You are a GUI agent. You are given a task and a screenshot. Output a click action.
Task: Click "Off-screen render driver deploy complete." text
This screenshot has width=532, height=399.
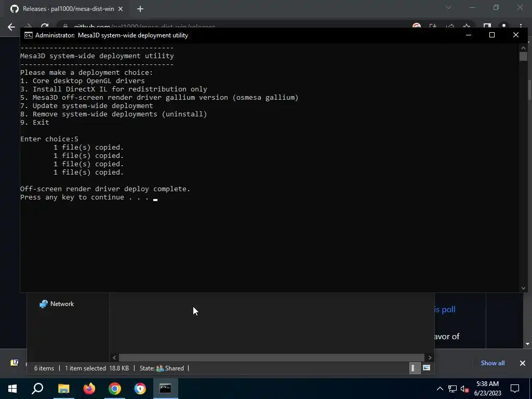coord(105,189)
